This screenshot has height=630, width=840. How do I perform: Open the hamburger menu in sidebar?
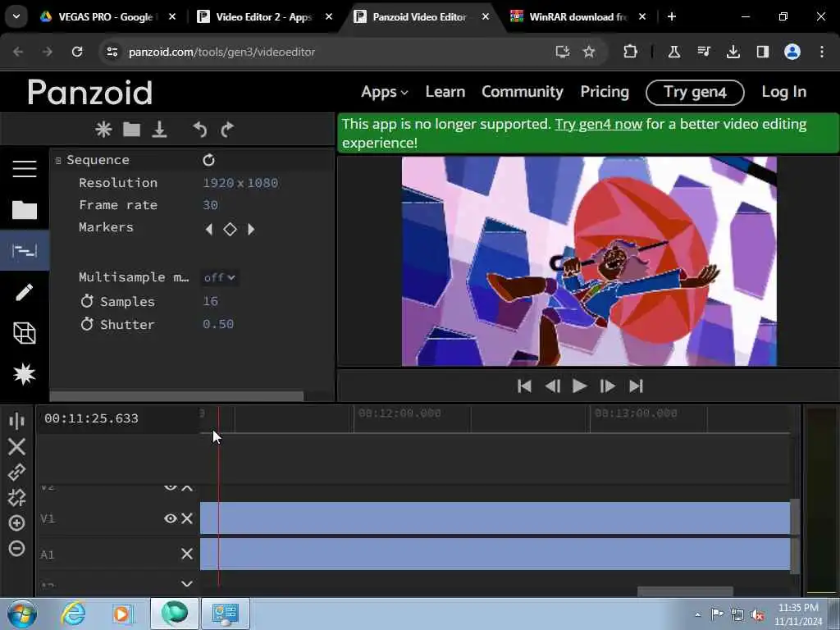click(x=25, y=169)
